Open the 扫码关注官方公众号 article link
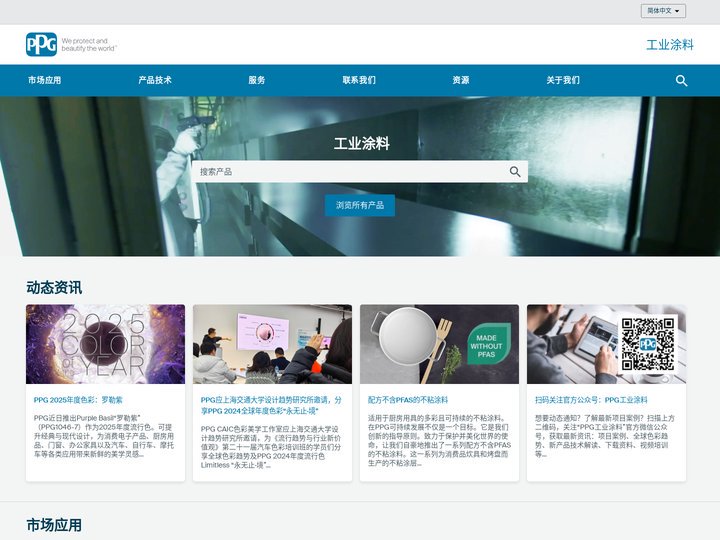The image size is (720, 540). [x=591, y=400]
